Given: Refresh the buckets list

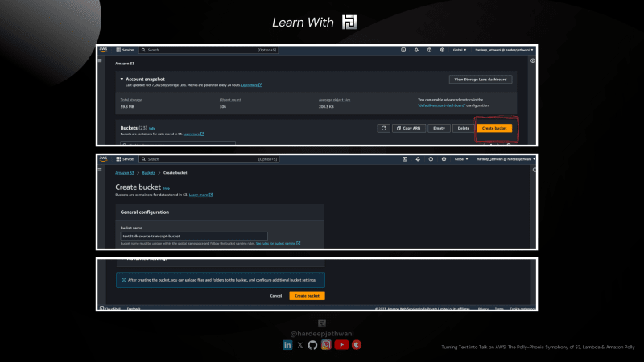Looking at the screenshot, I should coord(384,128).
